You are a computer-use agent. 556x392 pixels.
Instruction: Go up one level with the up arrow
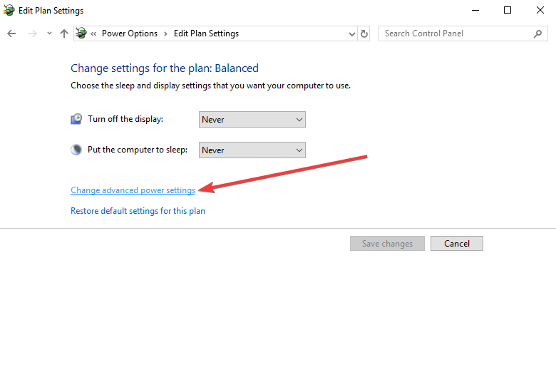coord(64,33)
